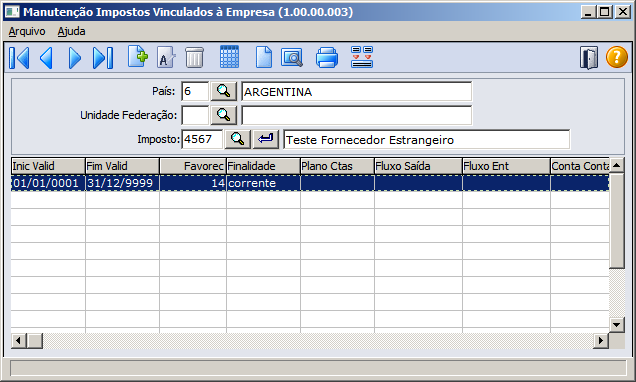
Task: Click the Fluxo Ent column header
Action: click(x=506, y=166)
